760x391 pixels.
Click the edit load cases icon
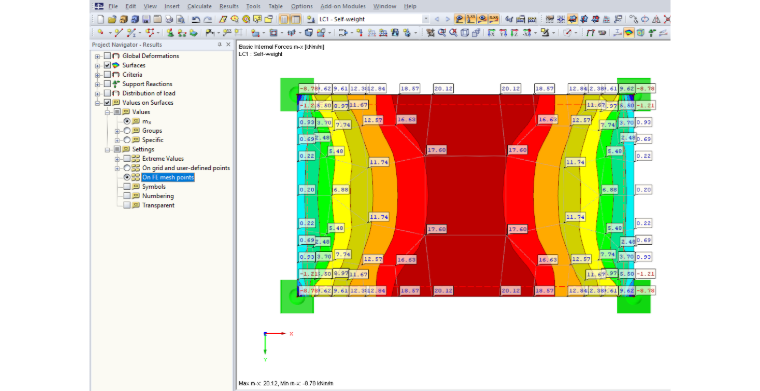click(310, 19)
